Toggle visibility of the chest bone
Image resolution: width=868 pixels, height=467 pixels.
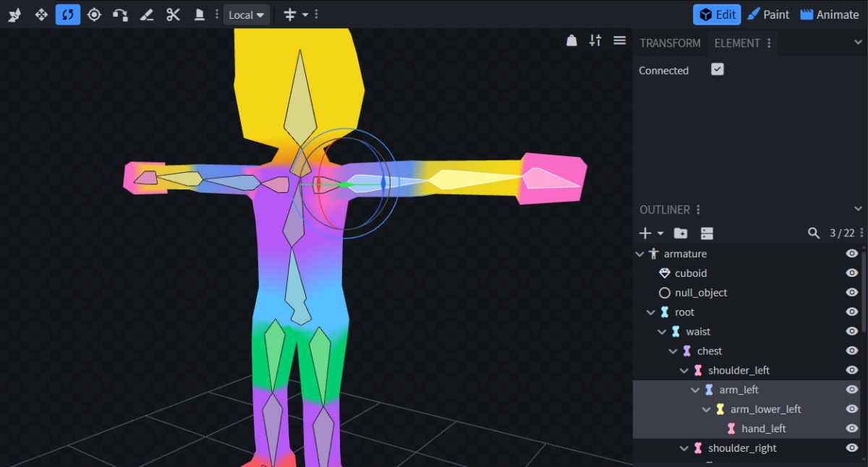tap(852, 351)
